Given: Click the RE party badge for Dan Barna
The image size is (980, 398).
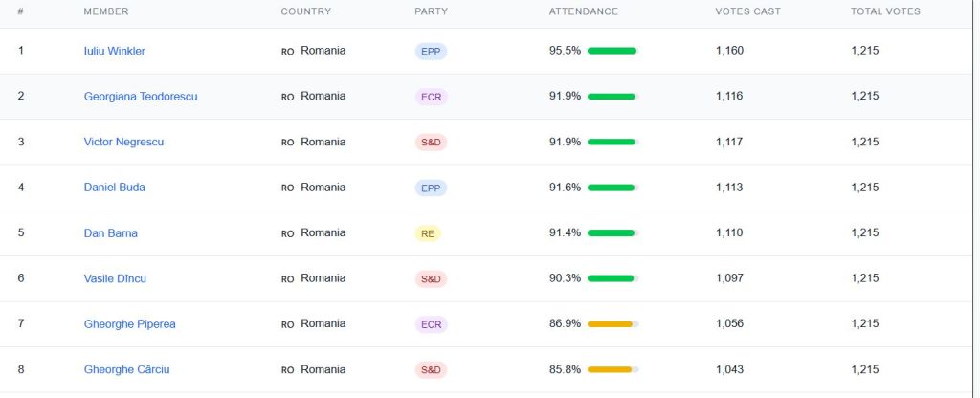Looking at the screenshot, I should coord(428,233).
